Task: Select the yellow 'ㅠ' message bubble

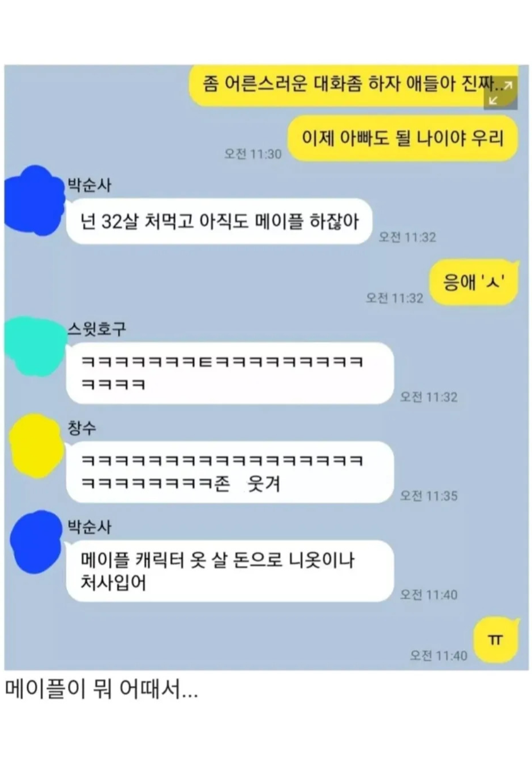Action: coord(496,640)
